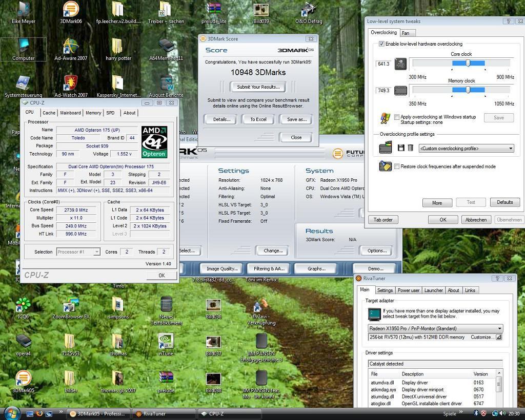
Task: Toggle Enable low-level hardware overclocking checkbox
Action: pos(381,44)
